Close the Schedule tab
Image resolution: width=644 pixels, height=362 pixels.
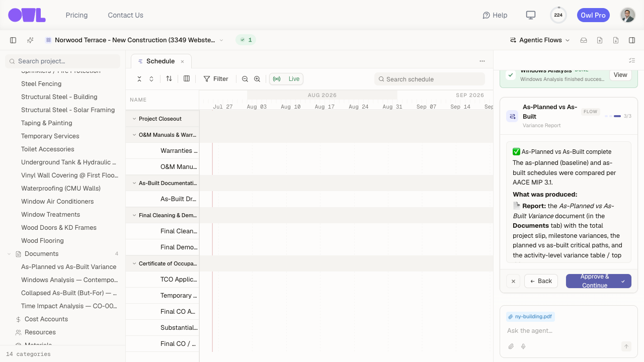(183, 61)
